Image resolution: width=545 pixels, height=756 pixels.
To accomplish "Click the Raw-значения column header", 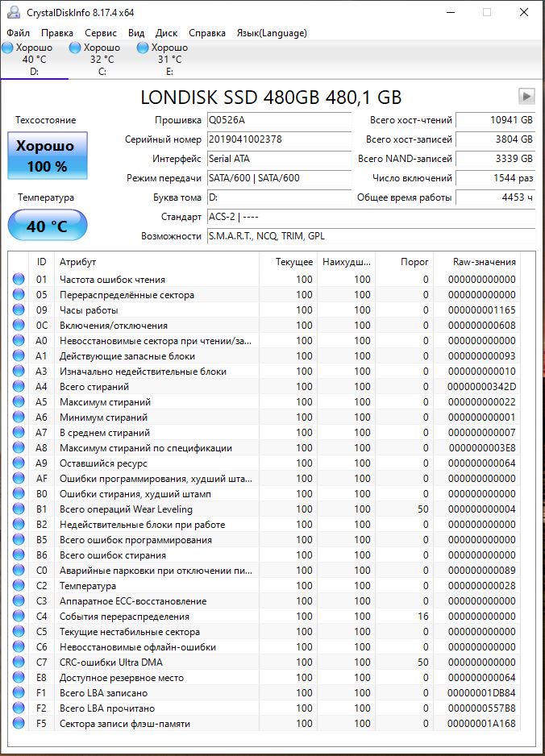I will coord(477,262).
